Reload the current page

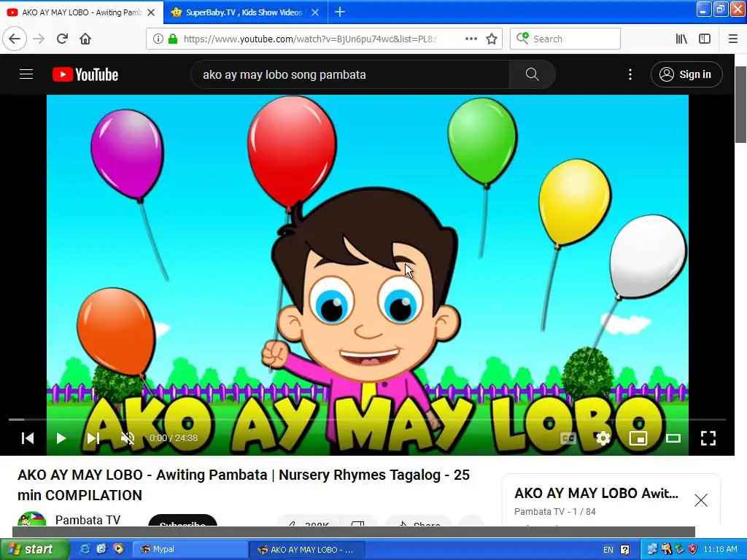click(62, 39)
